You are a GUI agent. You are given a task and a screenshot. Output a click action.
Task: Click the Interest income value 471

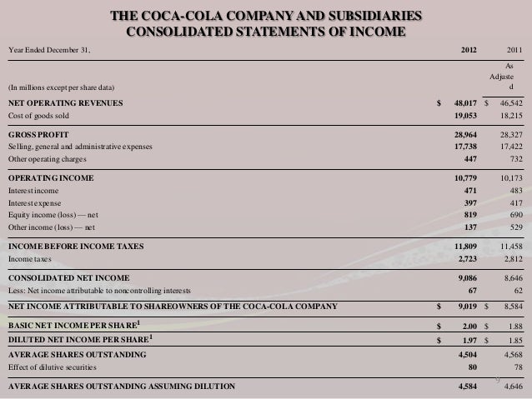(x=470, y=191)
